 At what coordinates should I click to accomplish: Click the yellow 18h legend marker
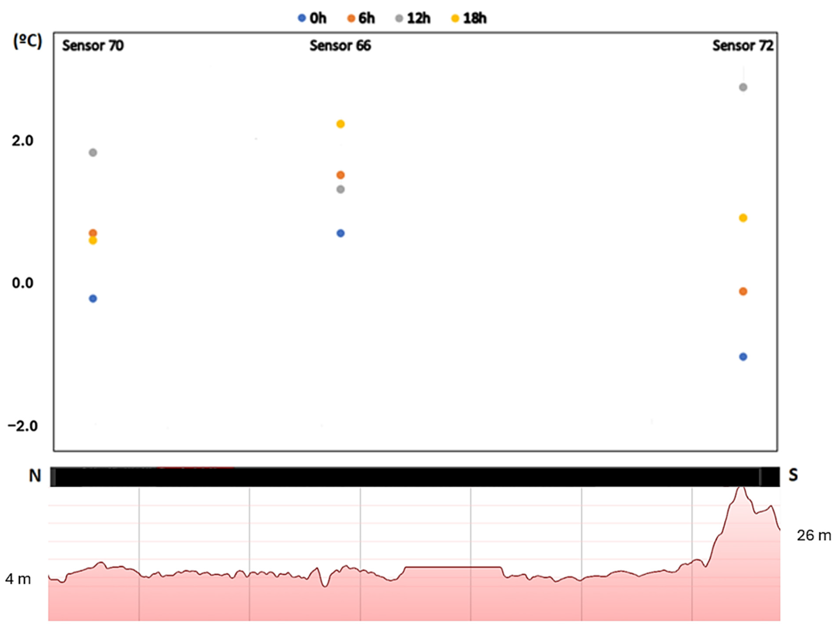pyautogui.click(x=455, y=18)
